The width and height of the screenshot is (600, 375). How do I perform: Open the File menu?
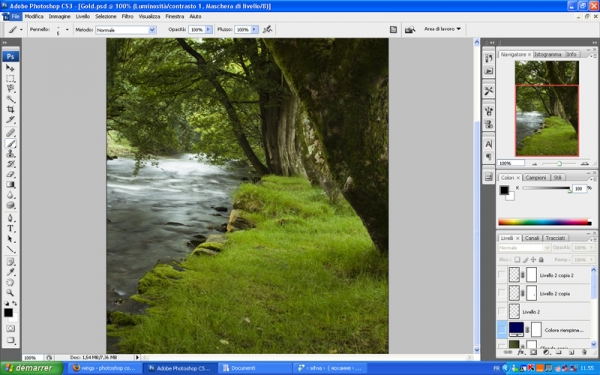tap(15, 16)
